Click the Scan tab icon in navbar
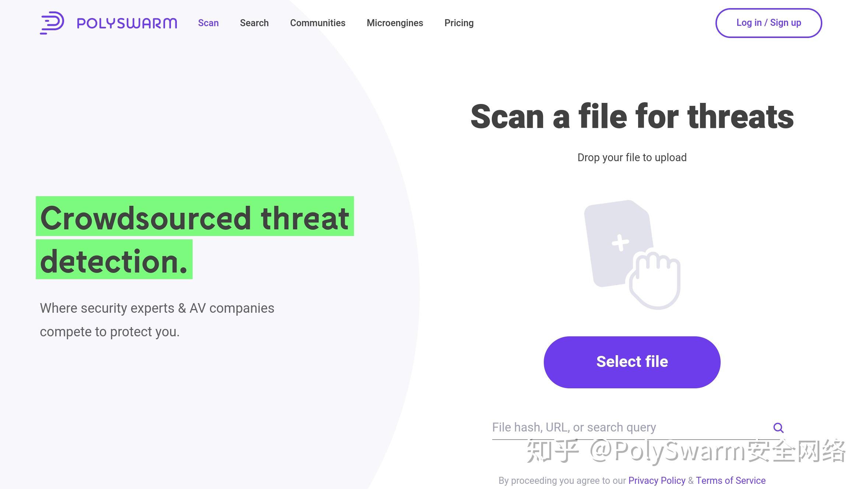The image size is (868, 489). [208, 23]
